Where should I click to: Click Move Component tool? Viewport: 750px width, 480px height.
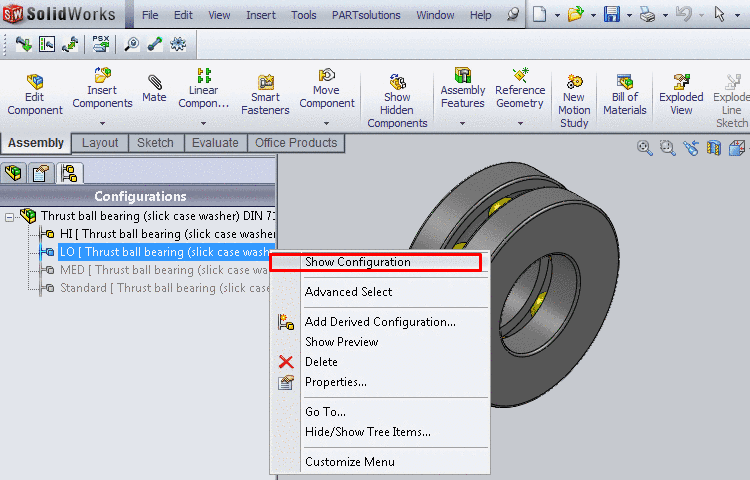(x=327, y=88)
